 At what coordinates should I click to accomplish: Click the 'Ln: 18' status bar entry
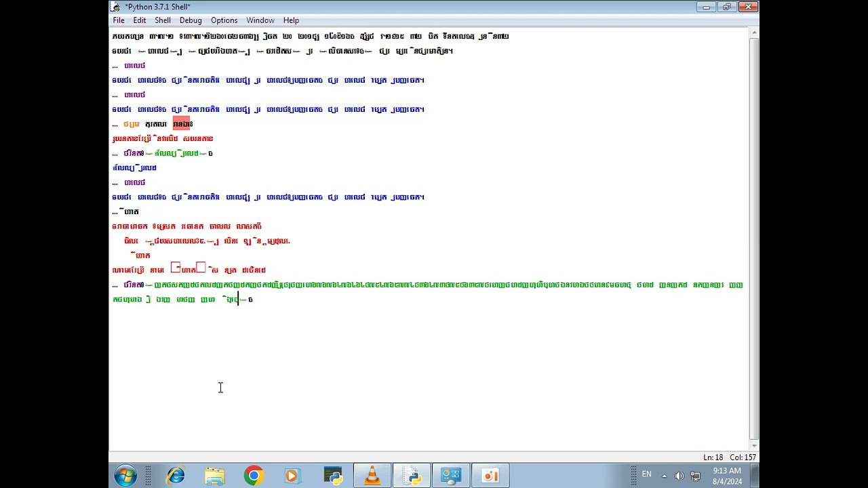coord(713,457)
